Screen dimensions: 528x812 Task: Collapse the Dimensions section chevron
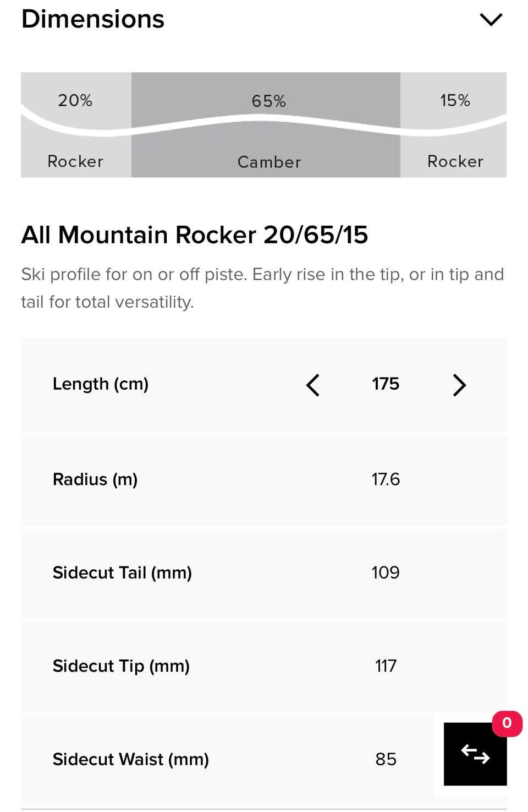pyautogui.click(x=491, y=20)
